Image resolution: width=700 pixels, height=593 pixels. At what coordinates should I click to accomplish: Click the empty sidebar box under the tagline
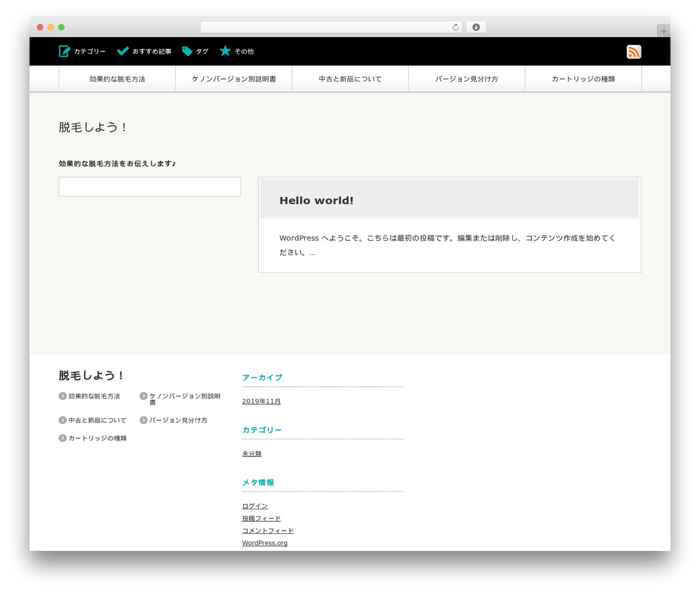(150, 187)
